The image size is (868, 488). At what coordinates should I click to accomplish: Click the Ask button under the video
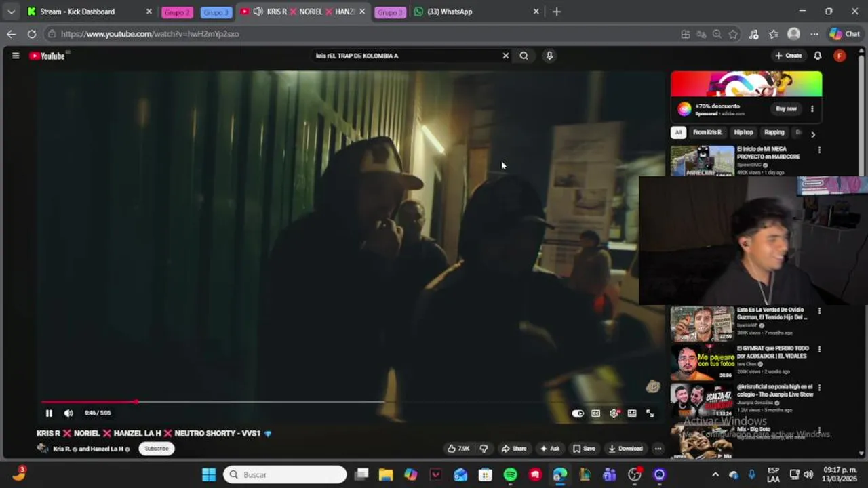pyautogui.click(x=550, y=449)
